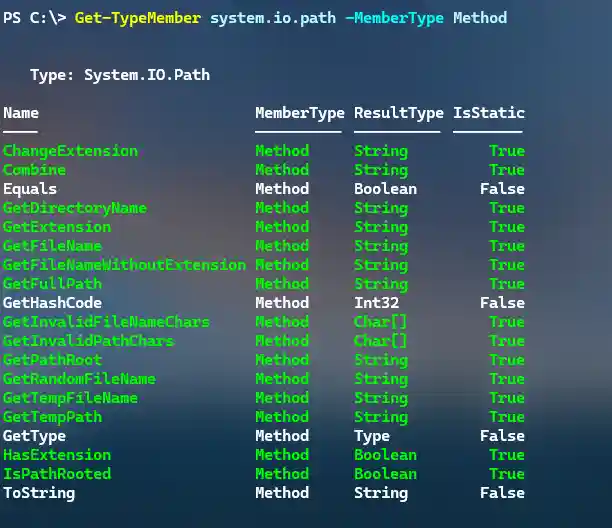Select the Equals method name
612x528 pixels.
tap(30, 189)
